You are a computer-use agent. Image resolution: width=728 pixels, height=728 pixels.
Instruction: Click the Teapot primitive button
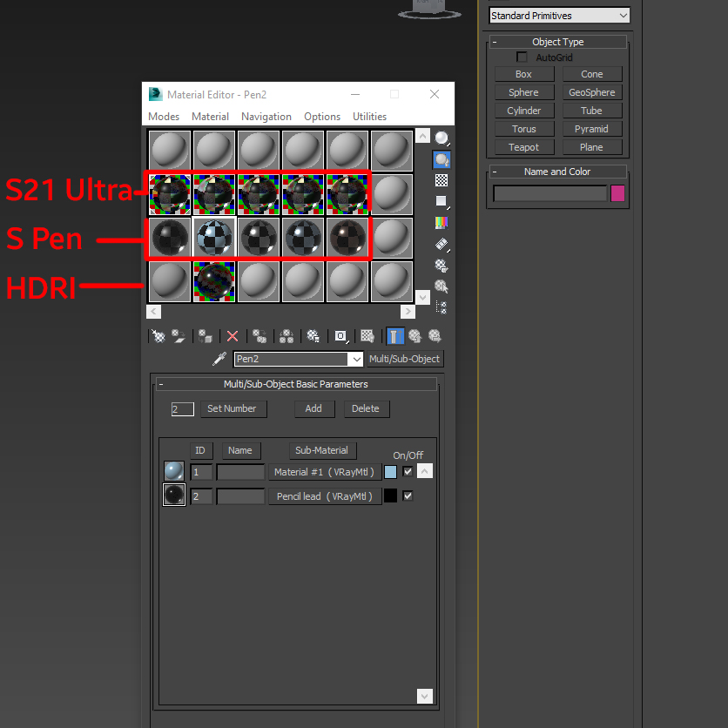[524, 147]
